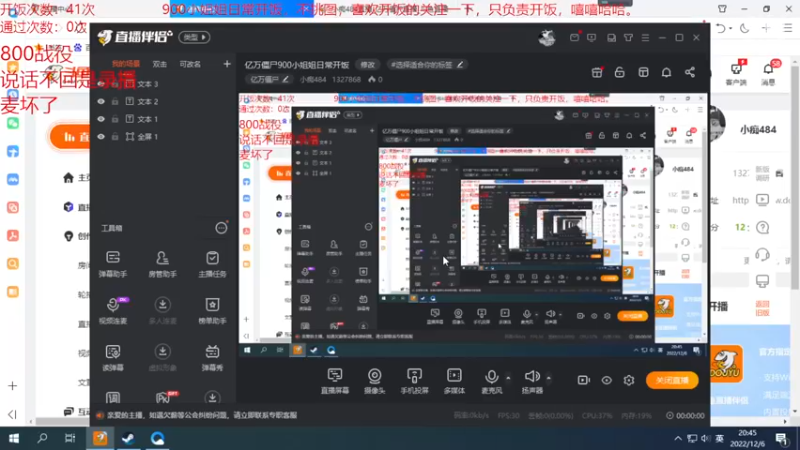This screenshot has width=800, height=450.
Task: Click the 00:00:00 stream timer
Action: click(x=685, y=416)
